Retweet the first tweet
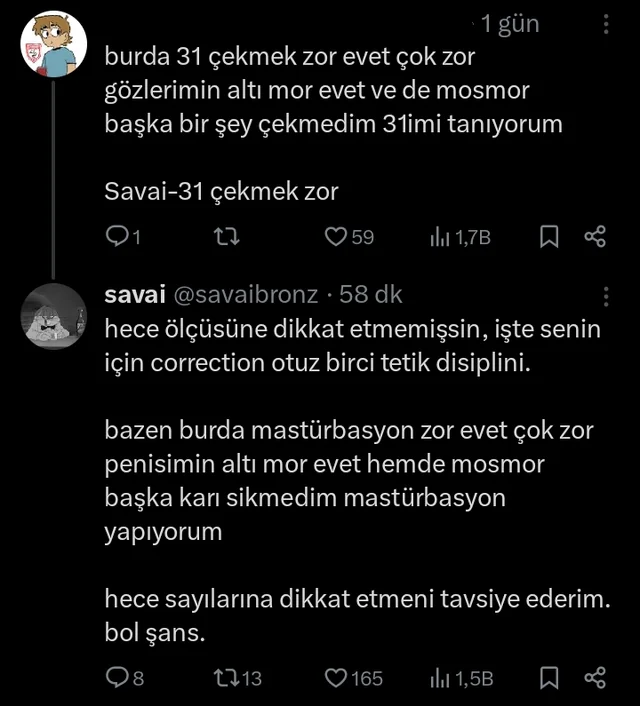The width and height of the screenshot is (640, 706). pyautogui.click(x=230, y=237)
